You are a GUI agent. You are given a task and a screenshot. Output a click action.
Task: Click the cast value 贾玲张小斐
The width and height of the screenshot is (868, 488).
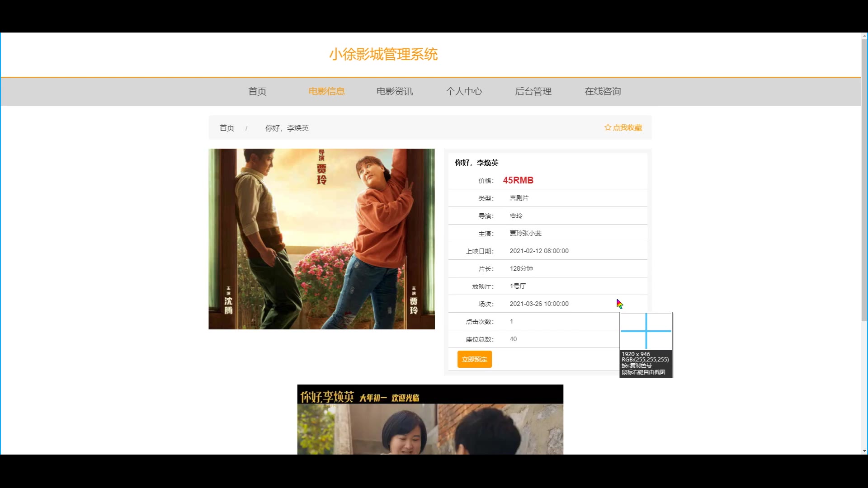[525, 233]
